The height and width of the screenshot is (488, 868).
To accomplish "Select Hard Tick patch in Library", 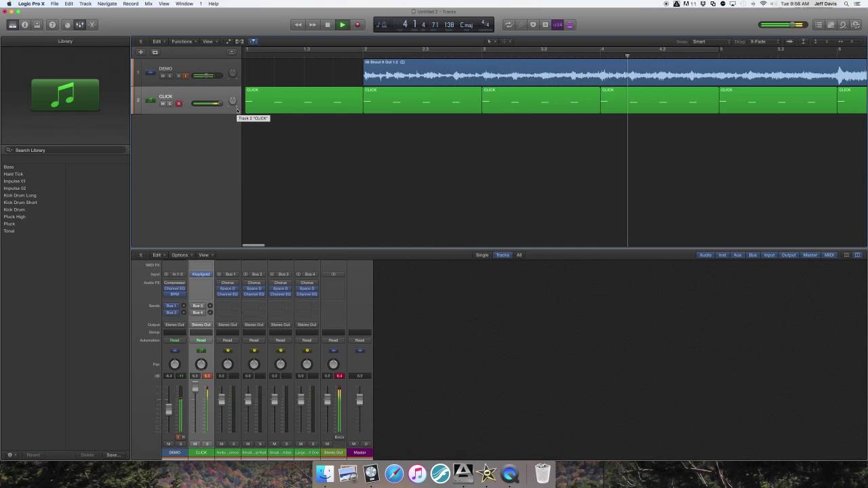I will coord(14,174).
